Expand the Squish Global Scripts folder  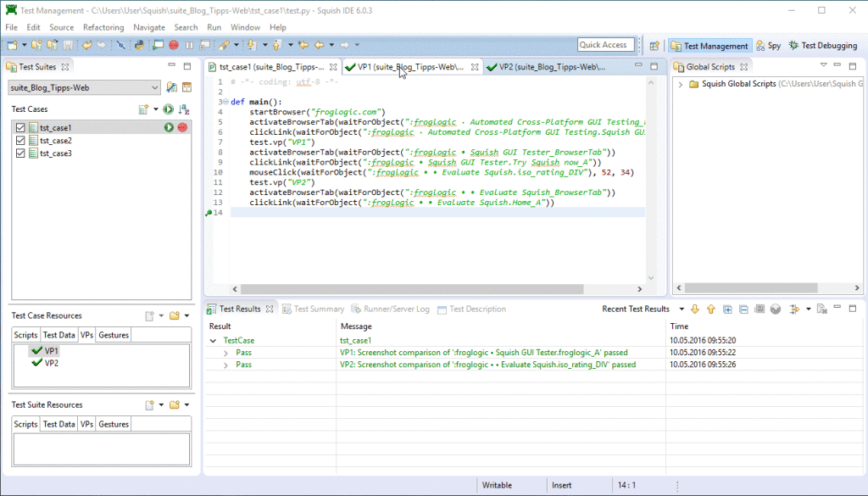point(681,84)
